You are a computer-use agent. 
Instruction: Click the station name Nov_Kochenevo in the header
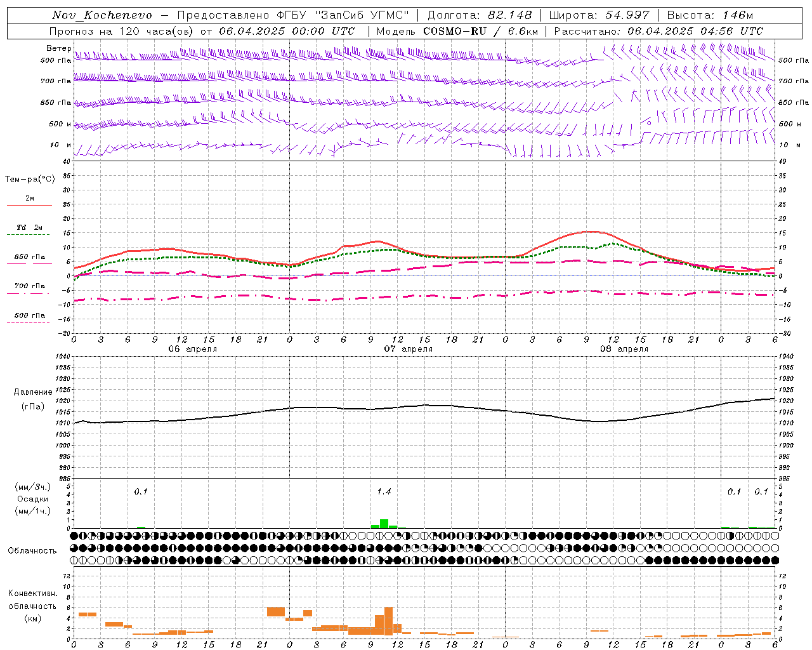102,15
